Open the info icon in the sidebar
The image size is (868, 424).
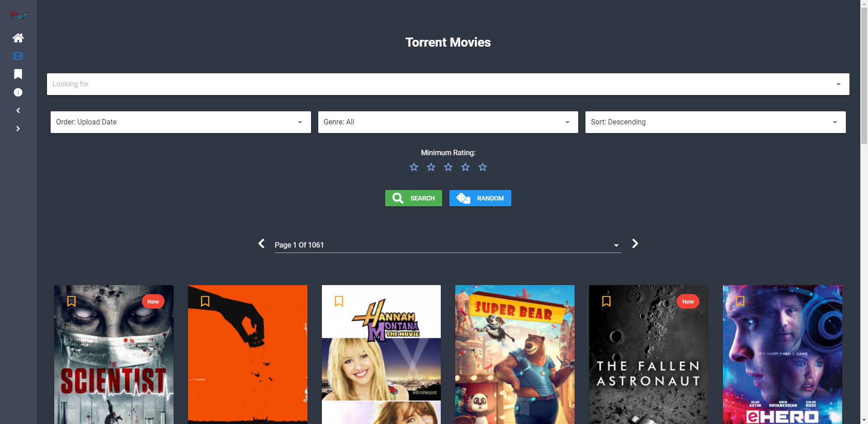tap(18, 92)
